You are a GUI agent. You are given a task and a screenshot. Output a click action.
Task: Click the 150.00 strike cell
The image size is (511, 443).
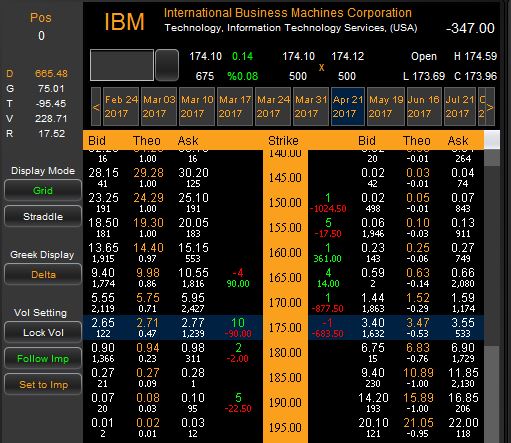[285, 203]
